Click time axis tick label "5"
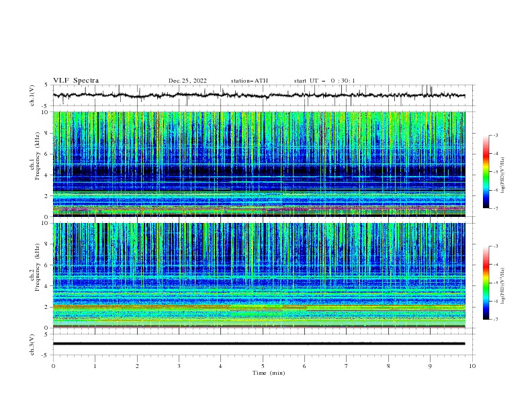532x411 pixels. [x=263, y=366]
